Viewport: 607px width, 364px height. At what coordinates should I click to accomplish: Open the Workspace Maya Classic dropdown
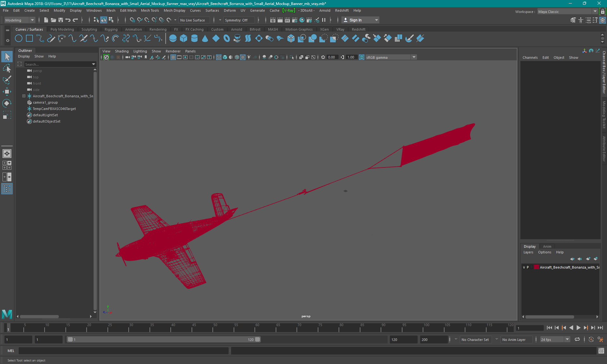pyautogui.click(x=567, y=11)
